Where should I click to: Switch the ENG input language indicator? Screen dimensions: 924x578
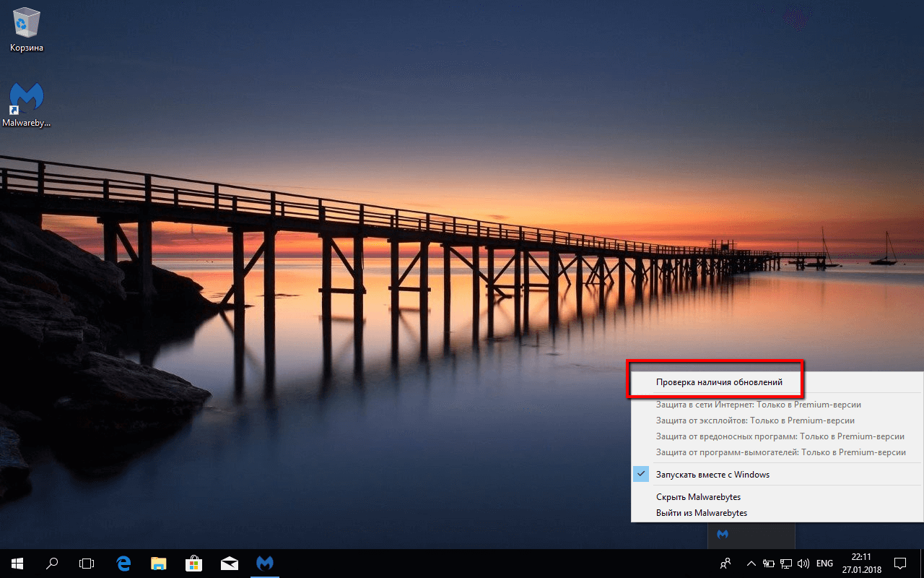click(824, 564)
